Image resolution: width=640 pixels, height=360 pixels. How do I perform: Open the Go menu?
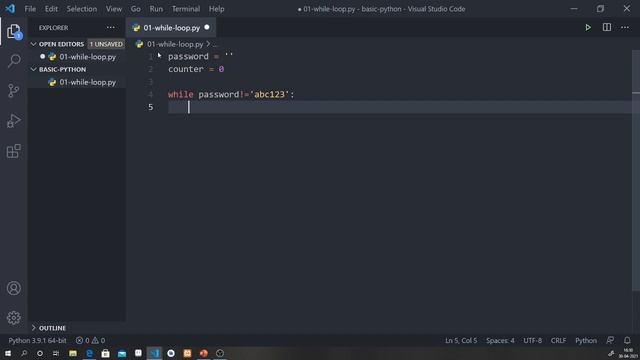(x=136, y=9)
